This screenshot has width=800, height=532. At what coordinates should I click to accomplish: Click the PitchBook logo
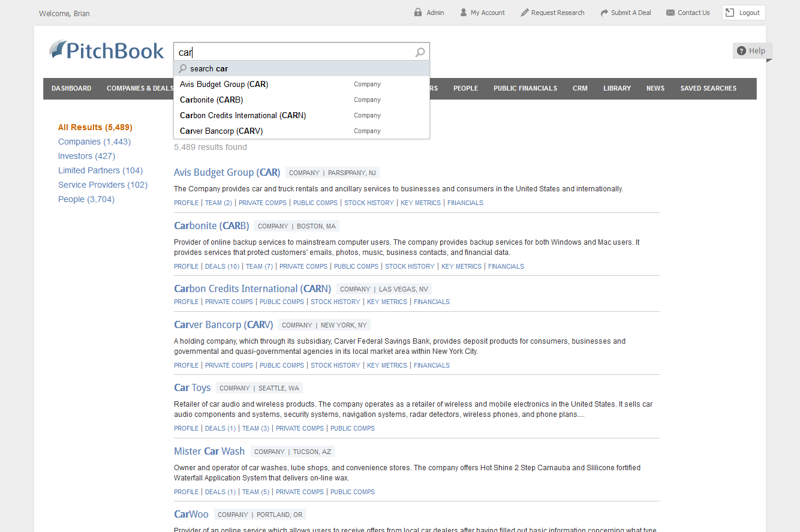tap(107, 50)
